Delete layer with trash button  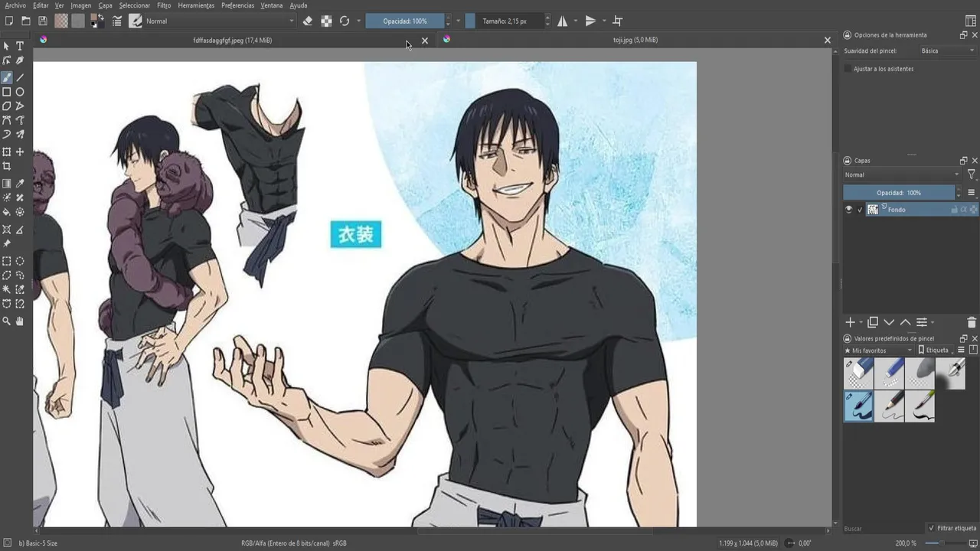pyautogui.click(x=972, y=323)
